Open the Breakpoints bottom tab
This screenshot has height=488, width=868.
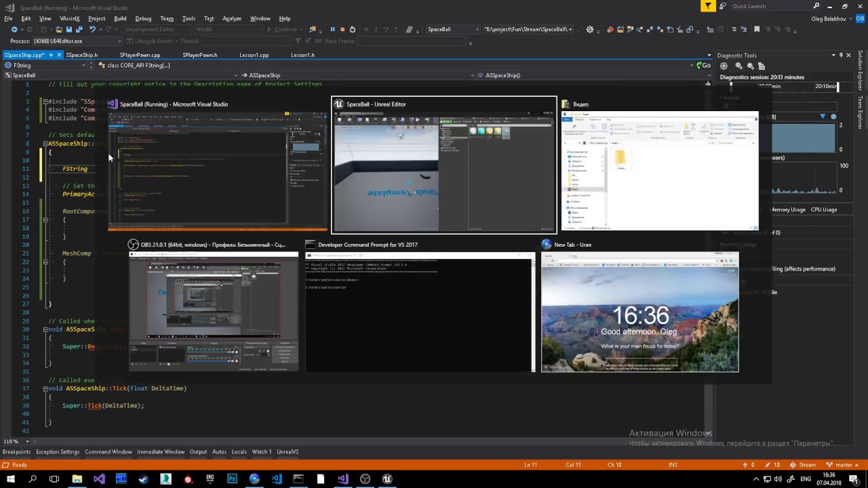tap(16, 451)
